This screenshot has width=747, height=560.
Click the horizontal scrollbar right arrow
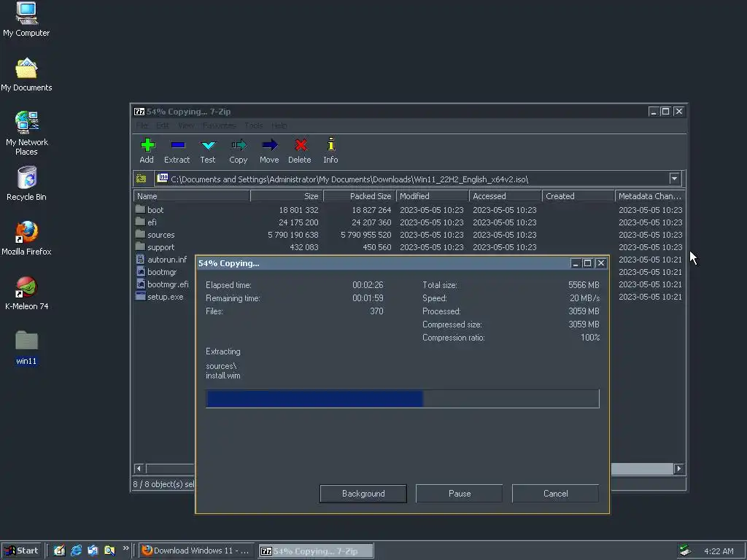(679, 469)
